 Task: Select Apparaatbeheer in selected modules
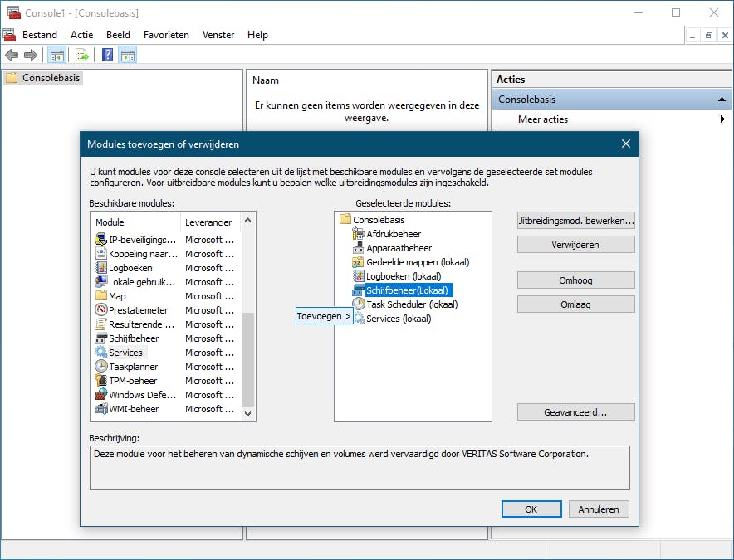pos(399,248)
